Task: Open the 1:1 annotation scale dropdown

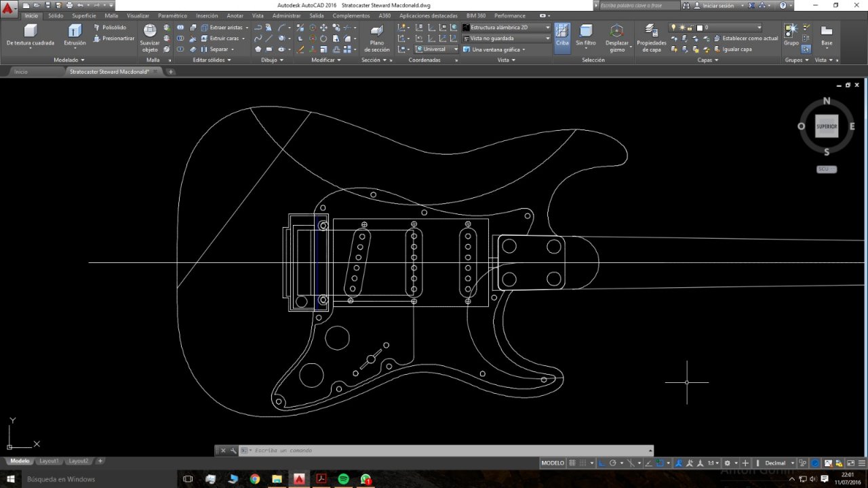Action: pyautogui.click(x=714, y=463)
